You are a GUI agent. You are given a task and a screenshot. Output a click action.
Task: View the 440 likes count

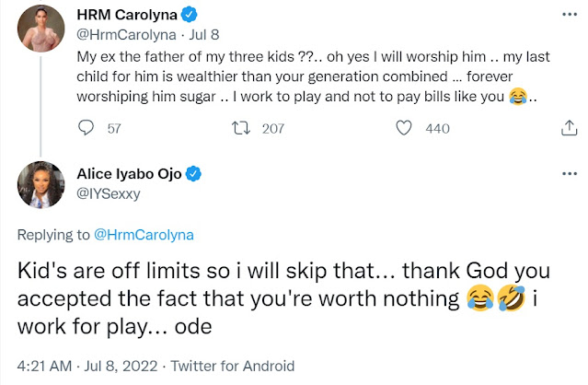tap(437, 129)
